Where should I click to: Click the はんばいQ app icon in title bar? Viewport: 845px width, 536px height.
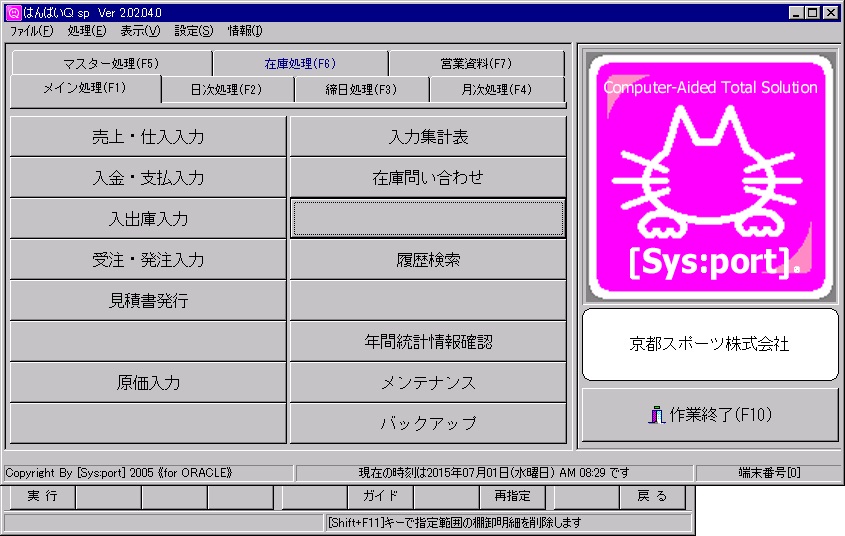(13, 12)
